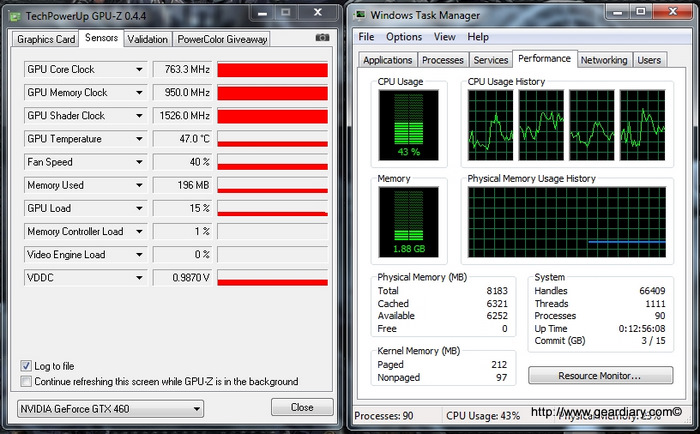Image resolution: width=700 pixels, height=434 pixels.
Task: Click the 196 MB memory used value
Action: (182, 185)
